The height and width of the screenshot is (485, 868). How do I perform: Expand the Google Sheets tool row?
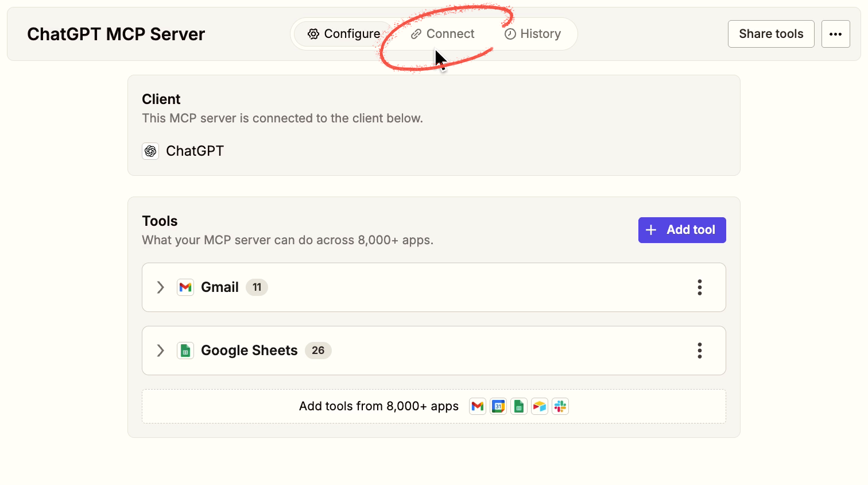click(161, 351)
